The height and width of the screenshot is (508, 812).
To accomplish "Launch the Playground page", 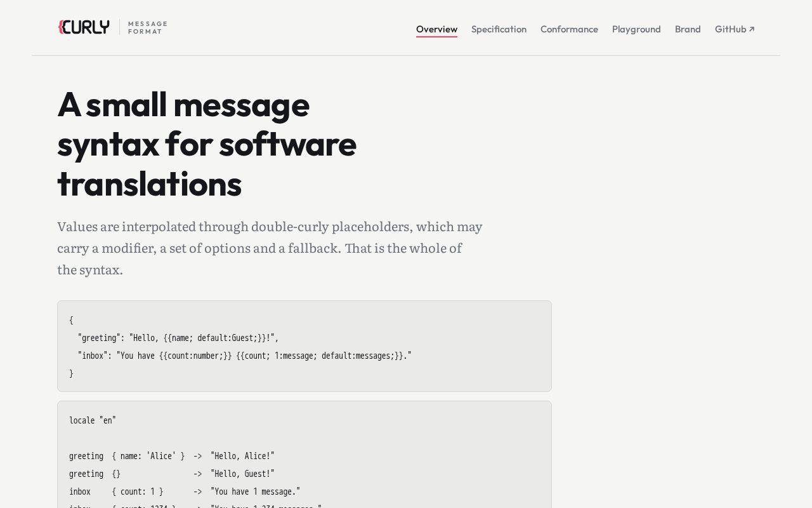I will pos(636,29).
